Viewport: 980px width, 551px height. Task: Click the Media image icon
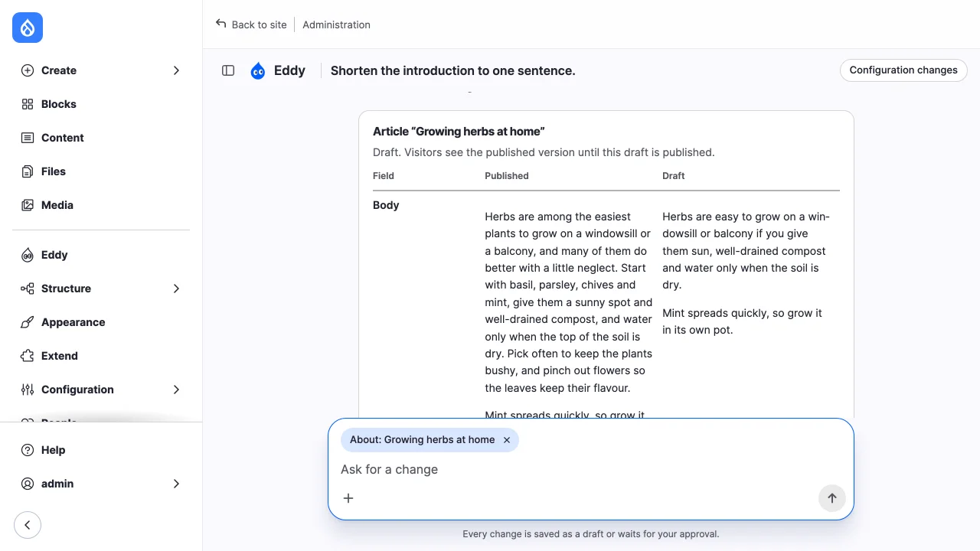pos(28,205)
